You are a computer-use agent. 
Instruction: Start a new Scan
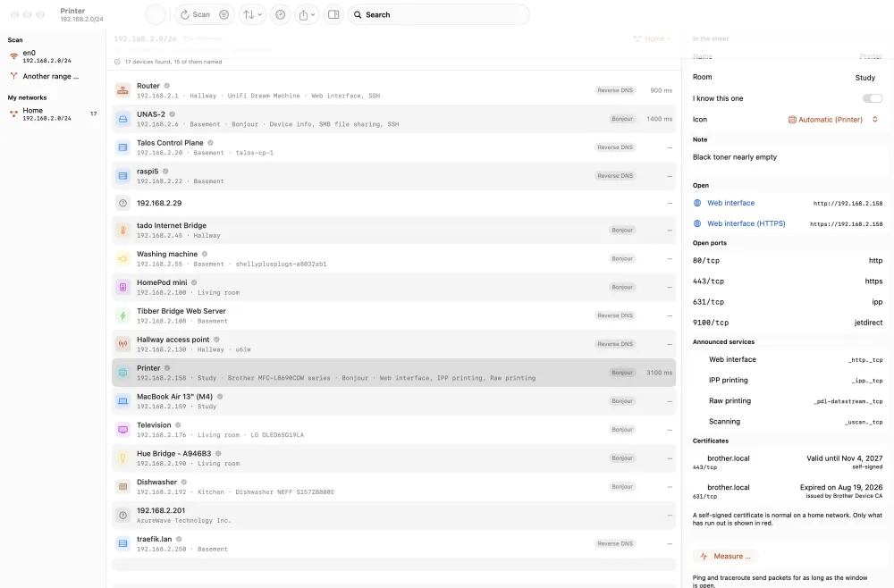[195, 15]
